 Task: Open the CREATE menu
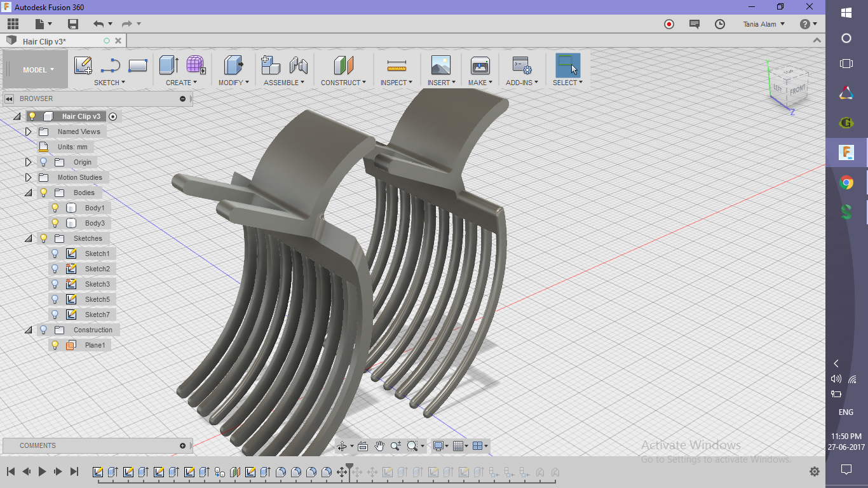pyautogui.click(x=182, y=83)
